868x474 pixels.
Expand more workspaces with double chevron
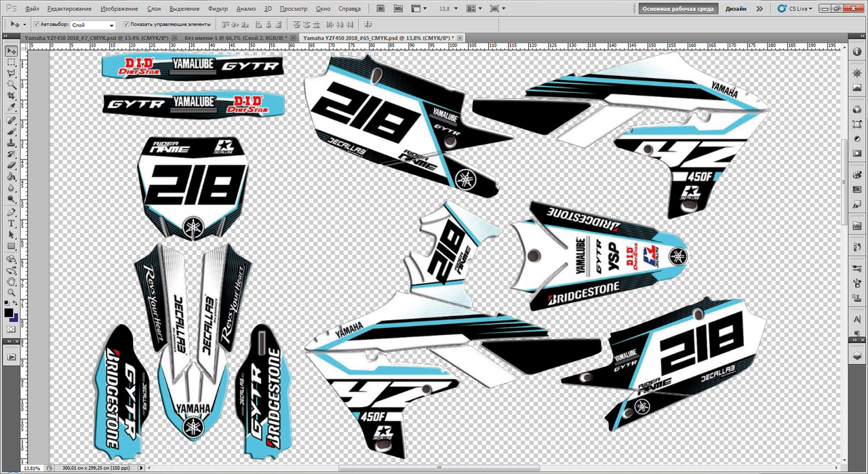click(x=759, y=9)
